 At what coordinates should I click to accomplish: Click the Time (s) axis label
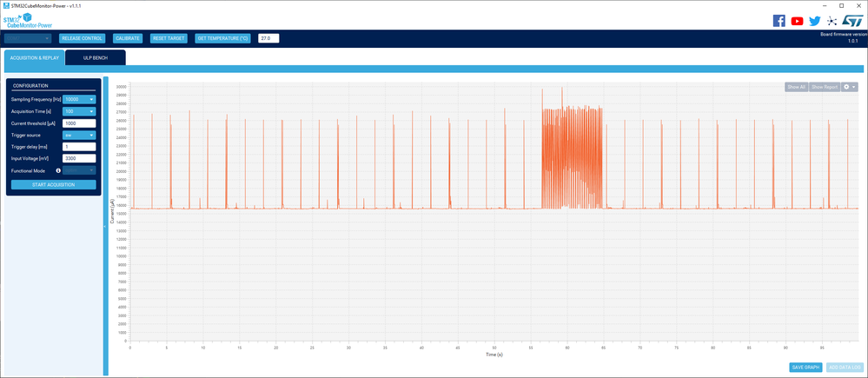[494, 355]
